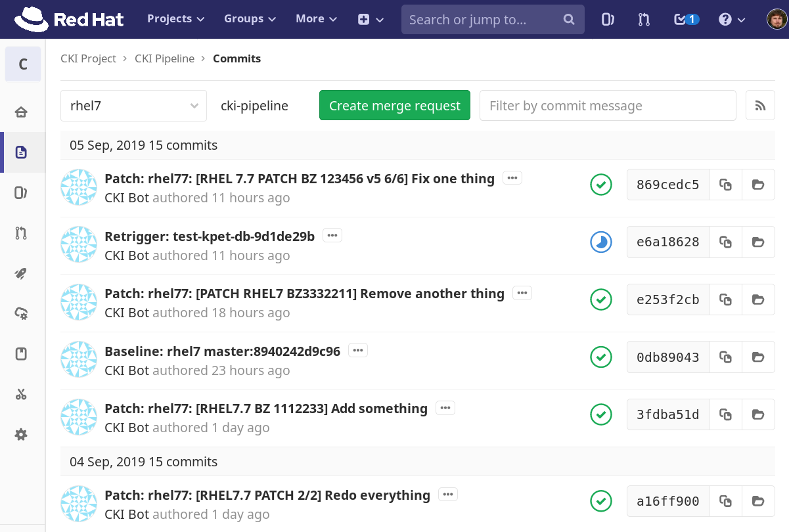Image resolution: width=789 pixels, height=532 pixels.
Task: Expand ellipsis for Retrigger commit
Action: 332,235
